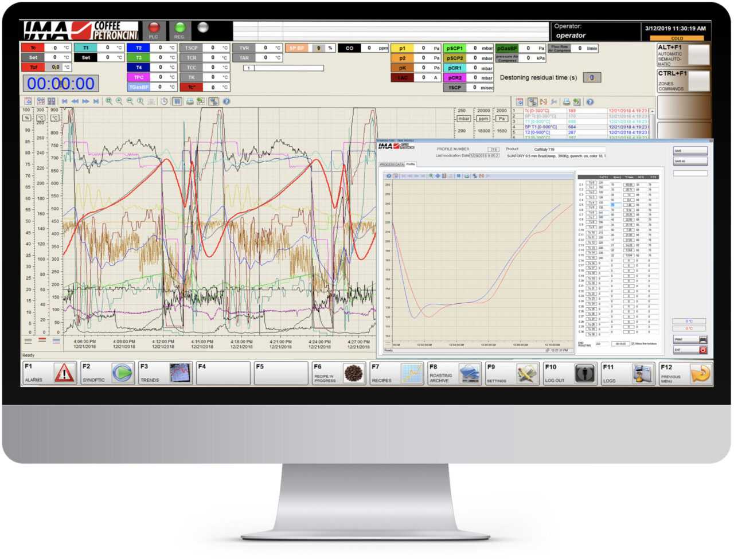Image resolution: width=734 pixels, height=560 pixels.
Task: Click the print icon in trend chart toolbar
Action: 189,101
